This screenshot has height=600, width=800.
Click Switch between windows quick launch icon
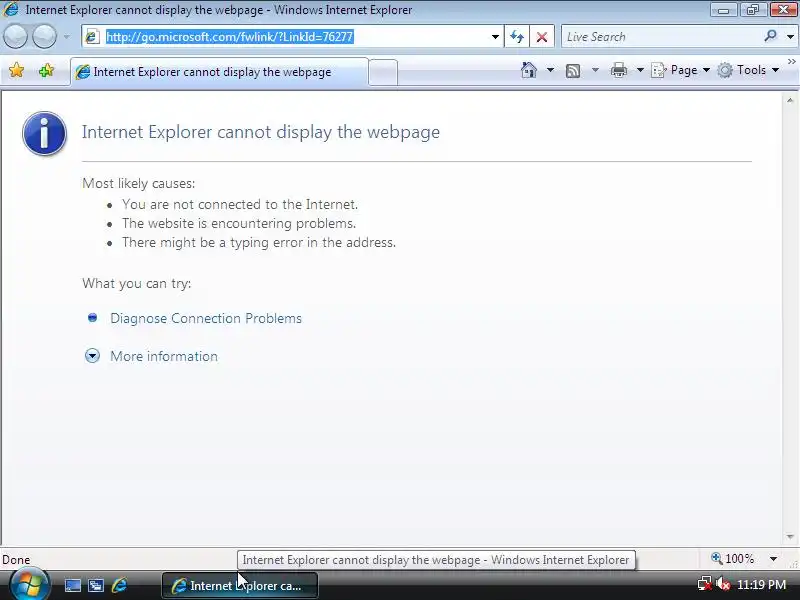pos(96,585)
